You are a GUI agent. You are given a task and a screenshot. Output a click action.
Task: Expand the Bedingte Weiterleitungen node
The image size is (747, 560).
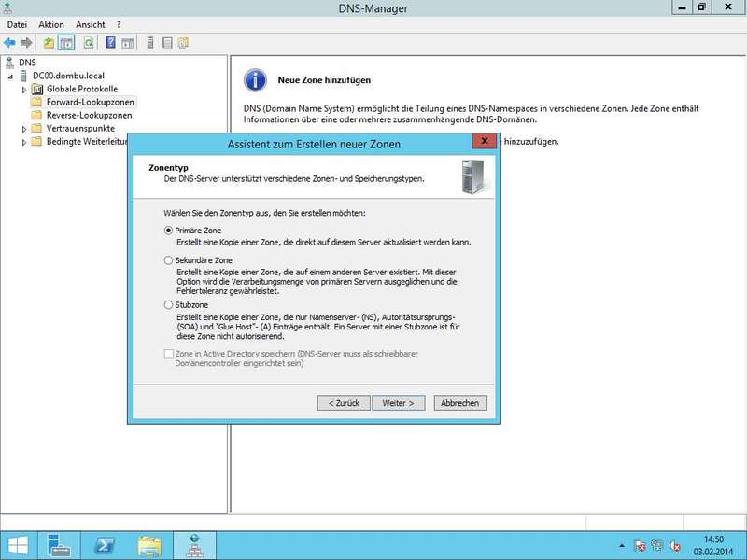click(x=24, y=143)
